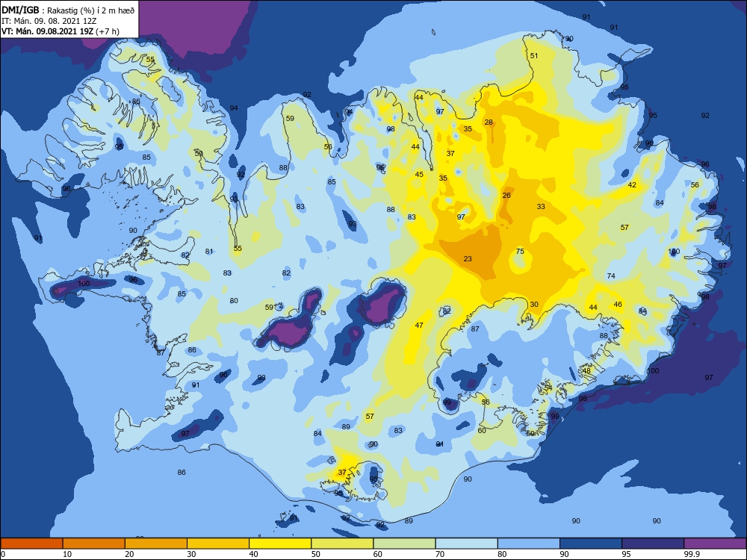Click the map humidity value "46"

pyautogui.click(x=618, y=305)
